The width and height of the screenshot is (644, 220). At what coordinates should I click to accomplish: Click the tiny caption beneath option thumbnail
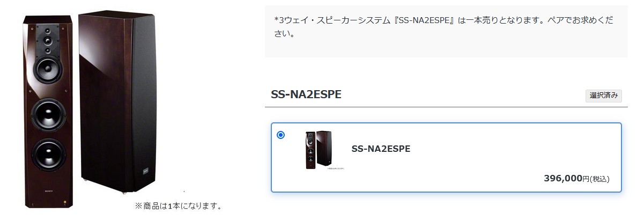pyautogui.click(x=336, y=168)
